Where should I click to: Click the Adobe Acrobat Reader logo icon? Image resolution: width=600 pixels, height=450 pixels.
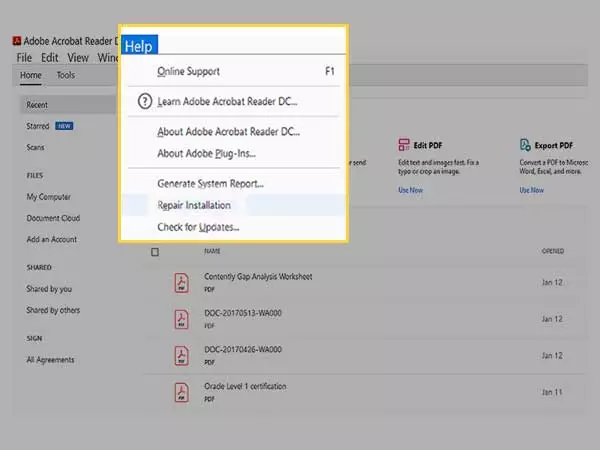coord(17,41)
